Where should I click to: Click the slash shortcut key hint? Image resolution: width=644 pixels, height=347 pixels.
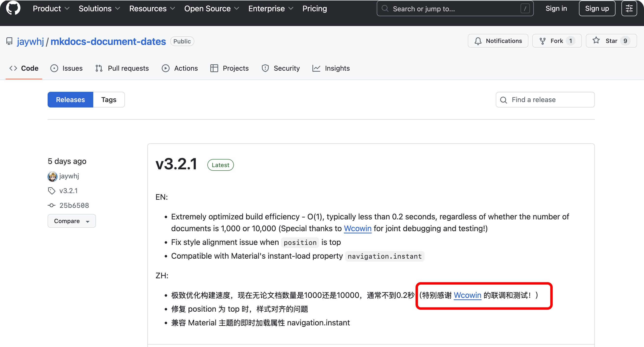coord(525,9)
